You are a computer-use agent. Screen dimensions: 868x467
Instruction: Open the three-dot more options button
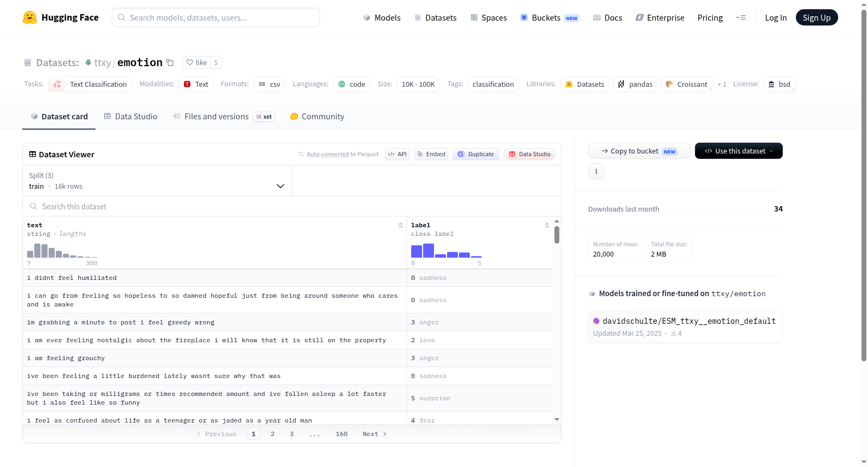[x=596, y=171]
